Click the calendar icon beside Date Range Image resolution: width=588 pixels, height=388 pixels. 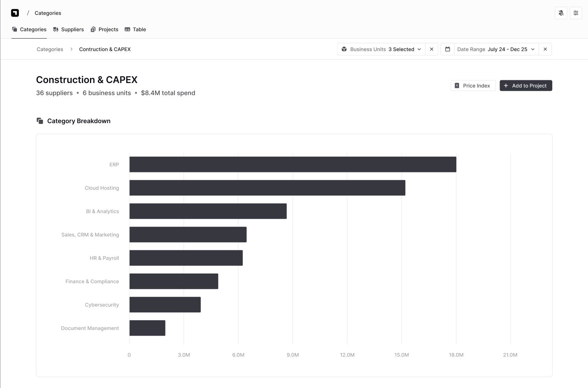447,49
